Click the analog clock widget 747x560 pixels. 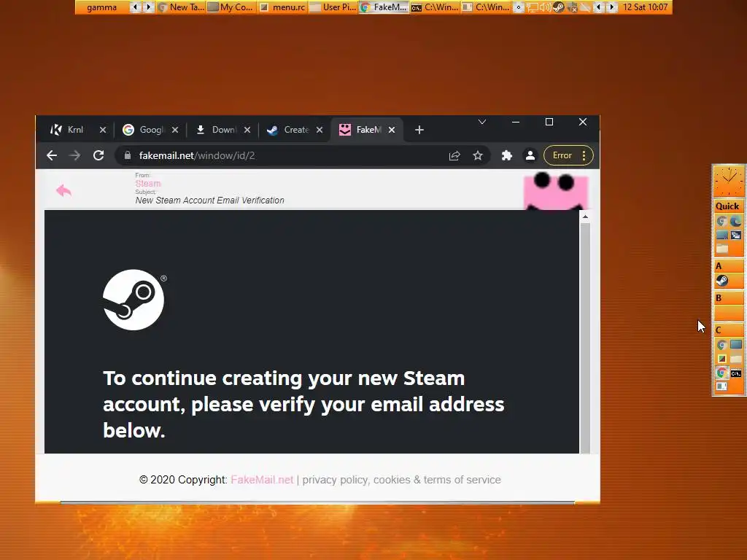(728, 182)
